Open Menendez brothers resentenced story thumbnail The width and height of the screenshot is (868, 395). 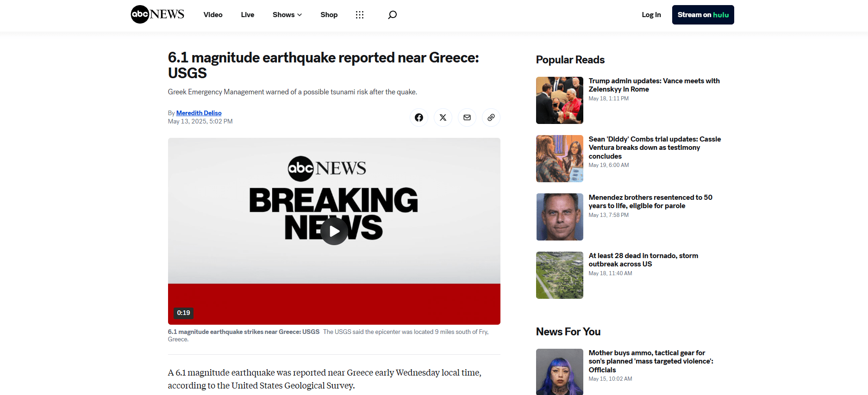[x=559, y=217]
